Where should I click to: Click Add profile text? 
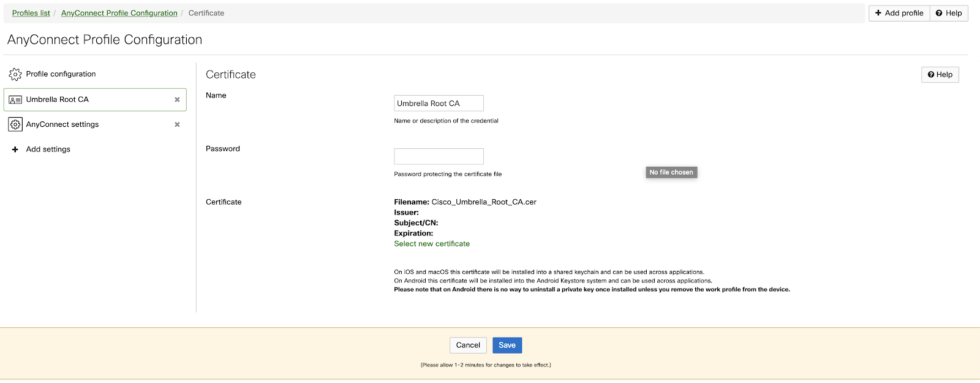(904, 13)
